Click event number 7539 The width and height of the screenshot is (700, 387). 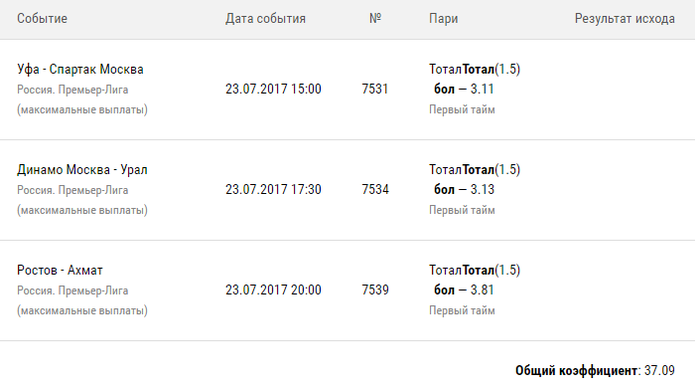[x=375, y=290]
